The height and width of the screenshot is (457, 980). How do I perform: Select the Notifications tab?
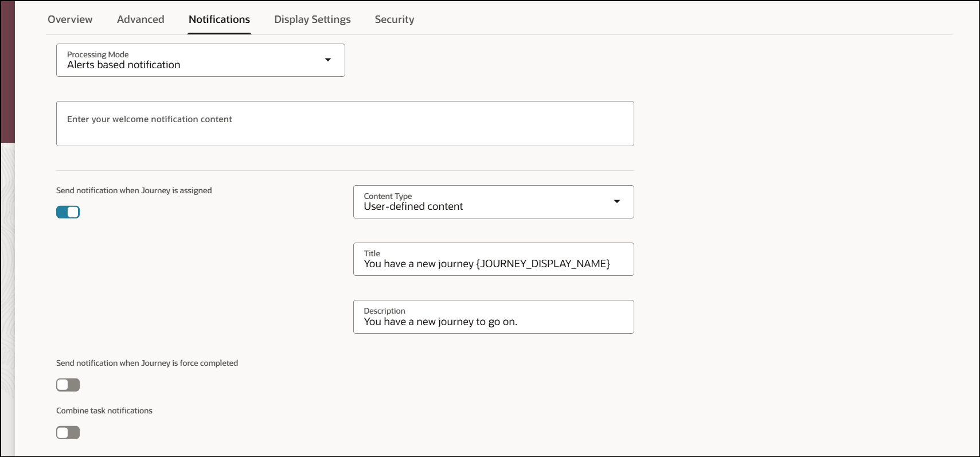(x=219, y=19)
